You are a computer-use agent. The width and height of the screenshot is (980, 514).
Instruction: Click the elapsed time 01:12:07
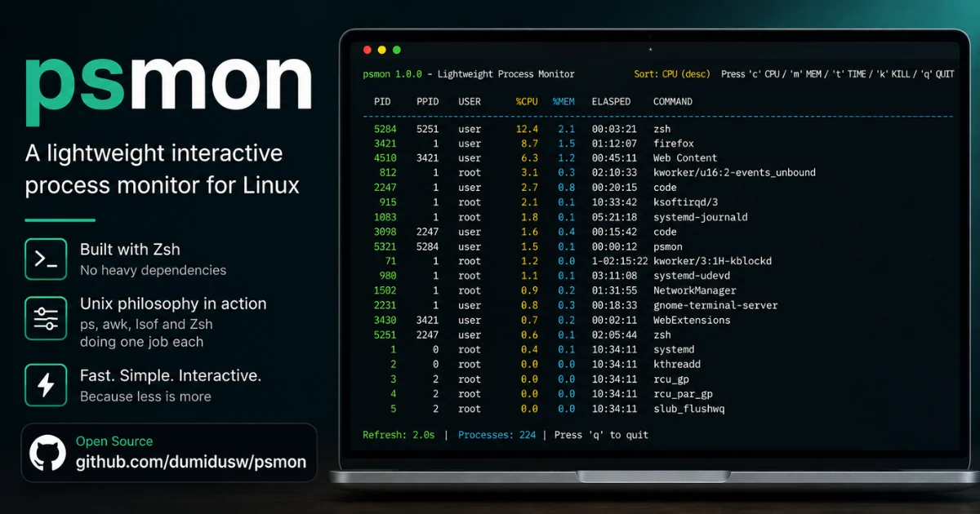point(614,144)
